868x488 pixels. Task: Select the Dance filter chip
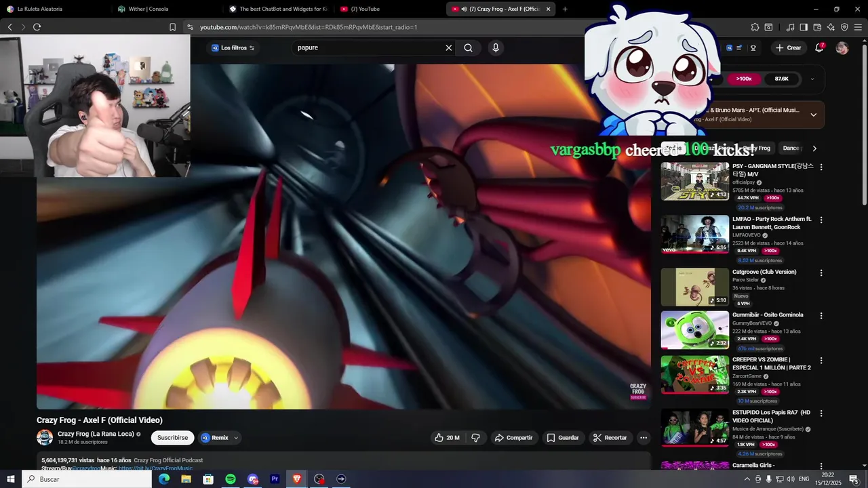pyautogui.click(x=790, y=148)
